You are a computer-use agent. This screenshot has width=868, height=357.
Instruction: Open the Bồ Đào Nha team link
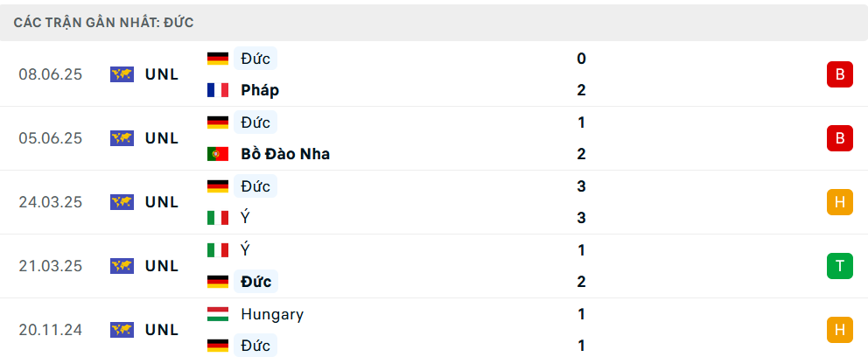(285, 154)
